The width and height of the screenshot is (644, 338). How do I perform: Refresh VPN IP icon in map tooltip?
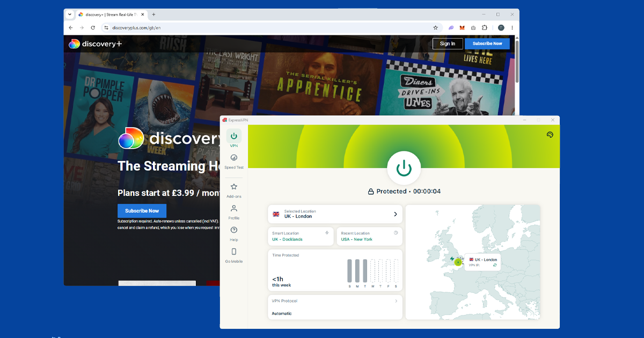tap(494, 265)
